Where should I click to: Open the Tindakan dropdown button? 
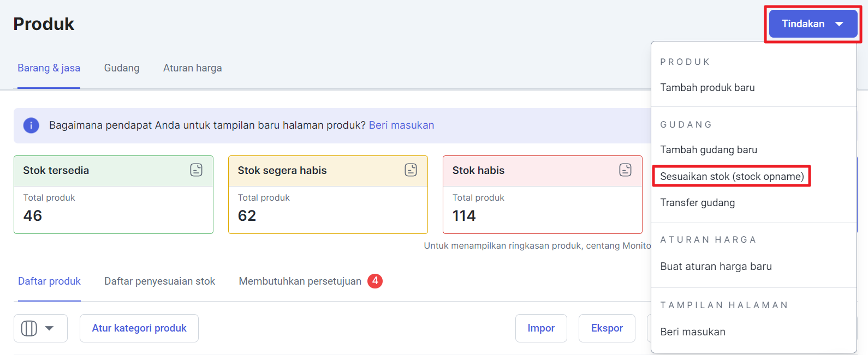click(x=813, y=24)
